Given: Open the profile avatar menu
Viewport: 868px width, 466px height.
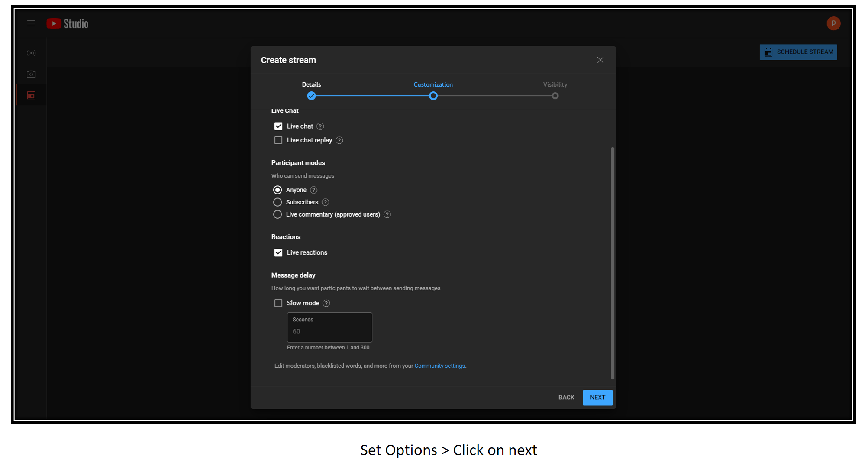Looking at the screenshot, I should [x=833, y=23].
